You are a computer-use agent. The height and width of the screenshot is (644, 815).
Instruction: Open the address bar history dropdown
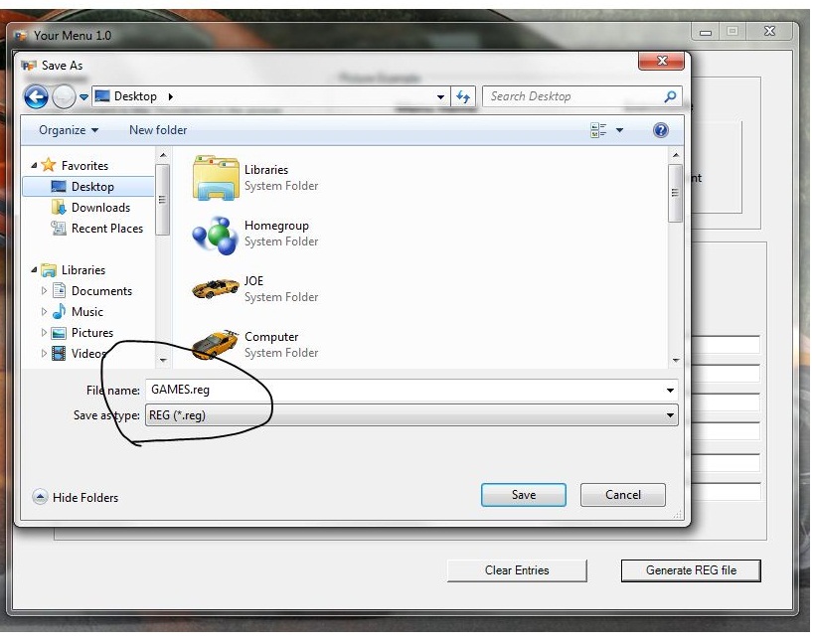point(440,97)
